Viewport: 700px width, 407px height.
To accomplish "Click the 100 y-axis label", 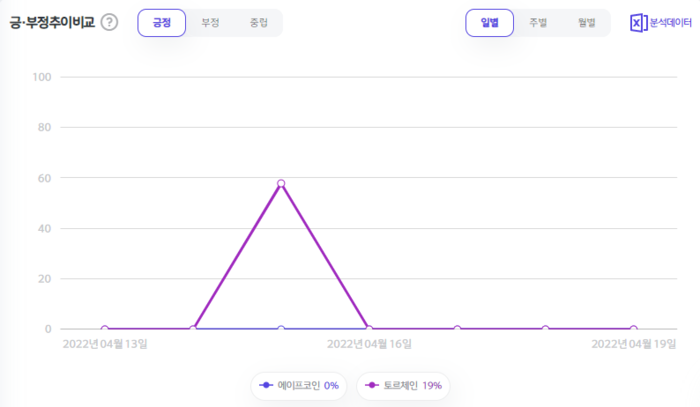I will (43, 77).
